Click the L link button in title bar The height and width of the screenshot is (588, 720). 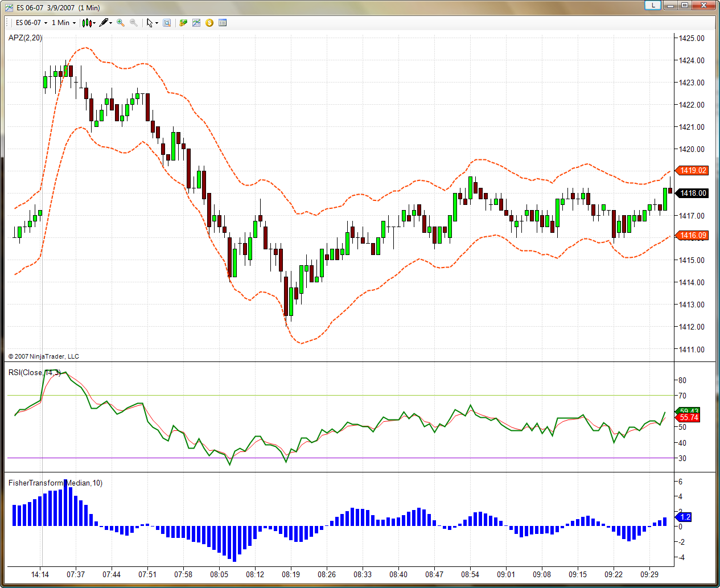652,5
